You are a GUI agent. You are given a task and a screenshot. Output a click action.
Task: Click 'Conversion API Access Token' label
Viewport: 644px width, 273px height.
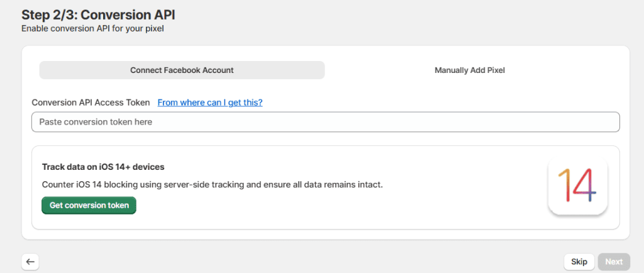[91, 103]
